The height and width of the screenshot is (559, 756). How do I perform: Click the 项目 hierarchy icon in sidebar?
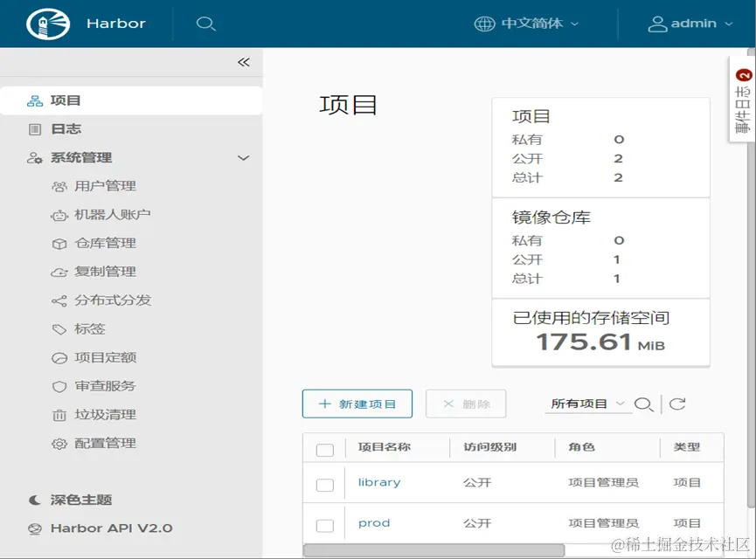coord(35,100)
